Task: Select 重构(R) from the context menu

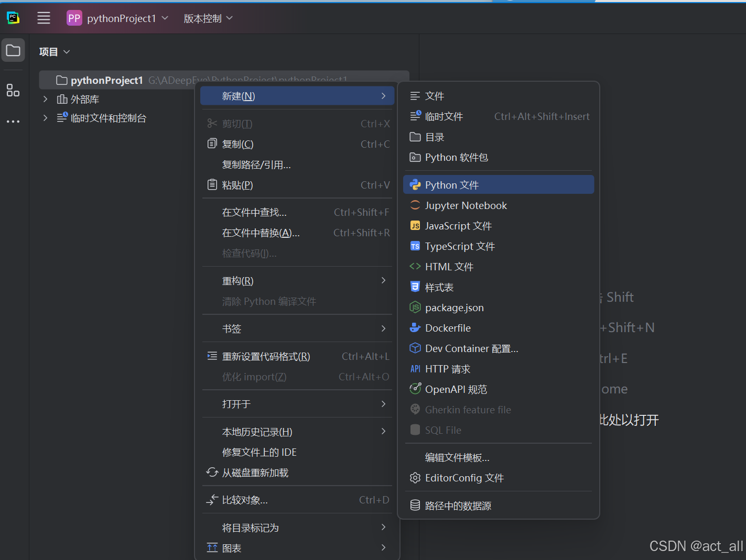Action: coord(237,280)
